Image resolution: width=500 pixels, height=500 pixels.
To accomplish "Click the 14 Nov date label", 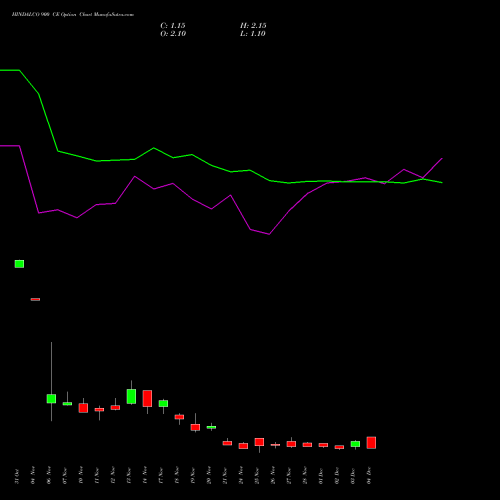I will (145, 476).
